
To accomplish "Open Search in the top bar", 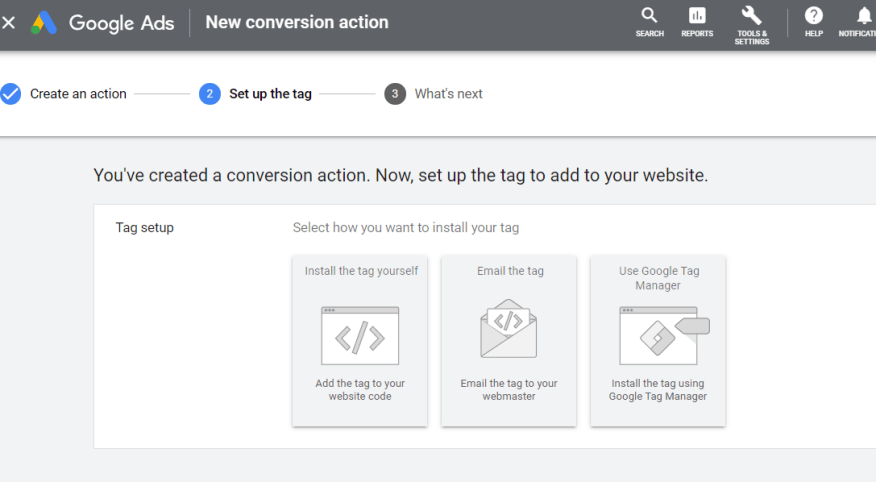I will point(649,22).
